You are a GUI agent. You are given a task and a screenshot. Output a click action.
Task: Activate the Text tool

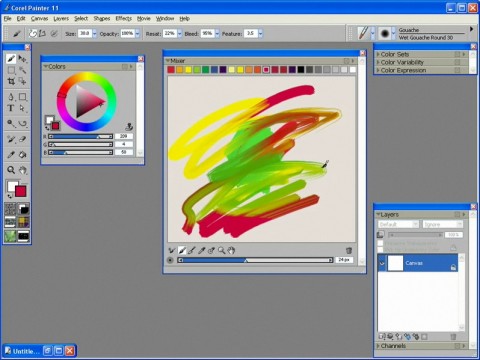(11, 108)
